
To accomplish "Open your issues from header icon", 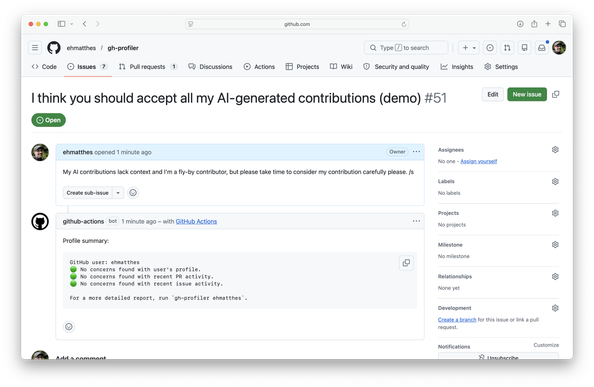I will click(490, 48).
